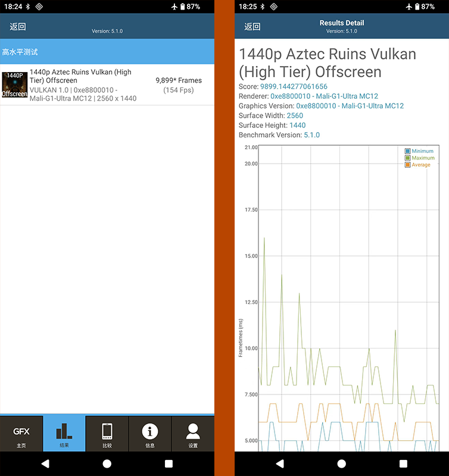This screenshot has width=449, height=476.
Task: Tap the Benchmark Version value 5.1.0
Action: coord(311,135)
